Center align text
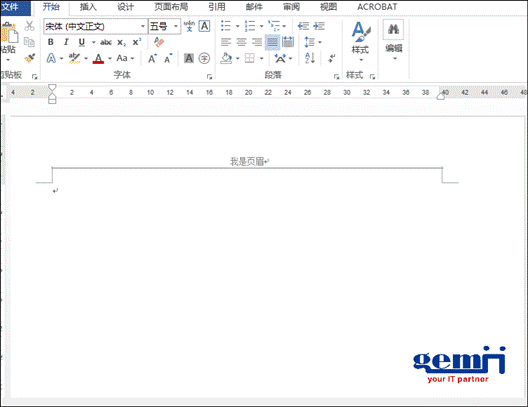The height and width of the screenshot is (407, 528). pyautogui.click(x=241, y=42)
